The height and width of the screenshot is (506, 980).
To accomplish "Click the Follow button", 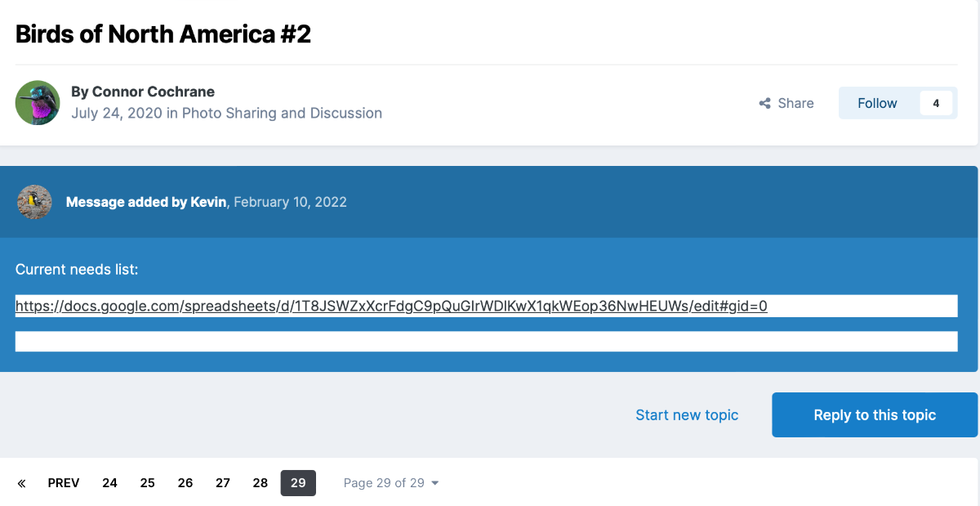I will 877,103.
